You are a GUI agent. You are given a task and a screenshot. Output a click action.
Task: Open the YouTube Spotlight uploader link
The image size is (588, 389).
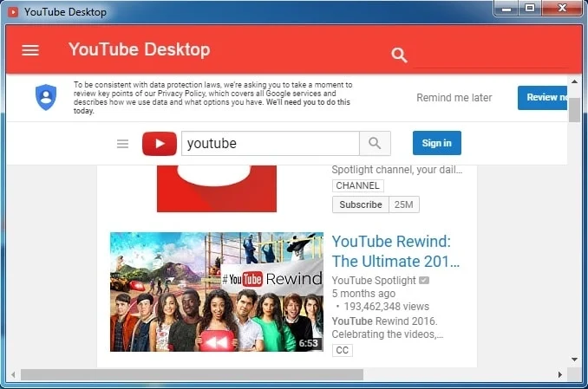(x=374, y=281)
